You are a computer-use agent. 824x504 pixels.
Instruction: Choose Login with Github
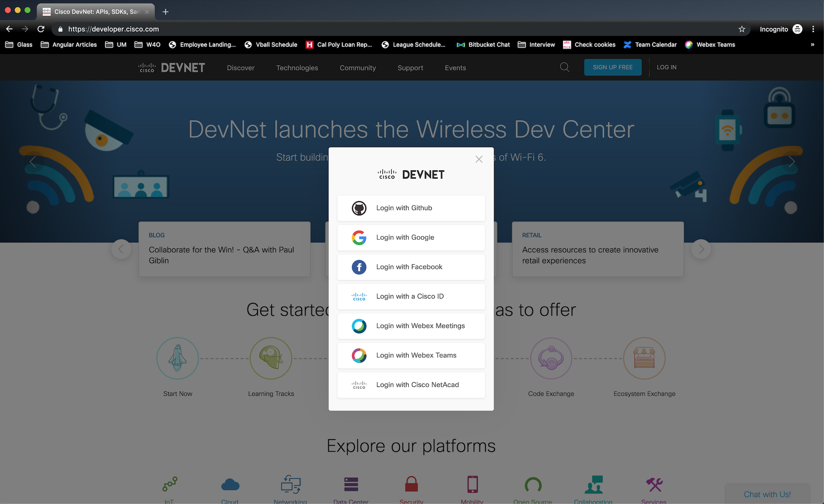(x=411, y=208)
